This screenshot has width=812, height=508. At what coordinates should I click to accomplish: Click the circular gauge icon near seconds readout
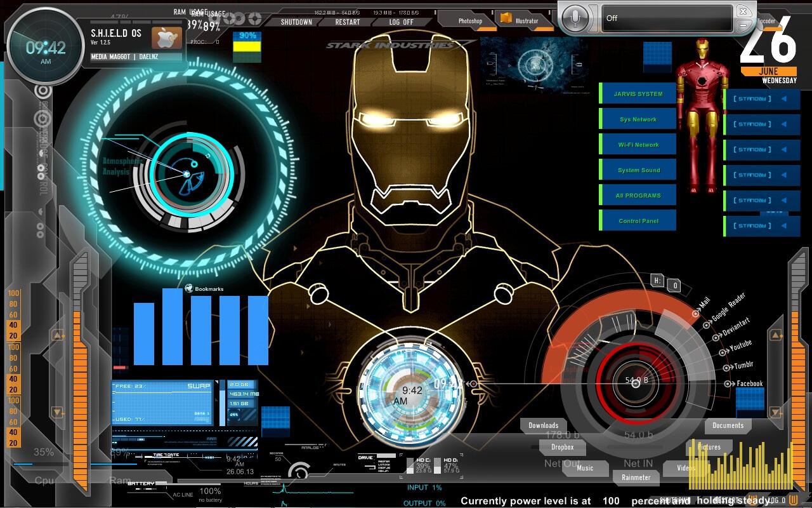pos(298,471)
